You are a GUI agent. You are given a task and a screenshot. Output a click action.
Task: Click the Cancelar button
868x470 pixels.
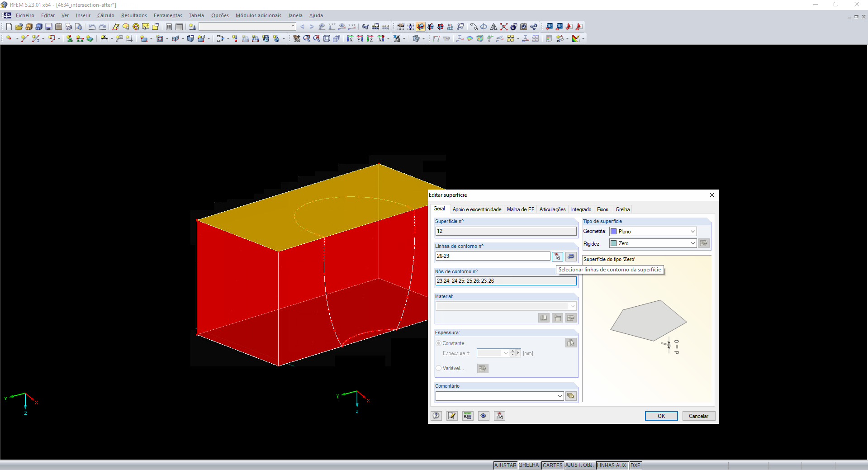pos(698,416)
